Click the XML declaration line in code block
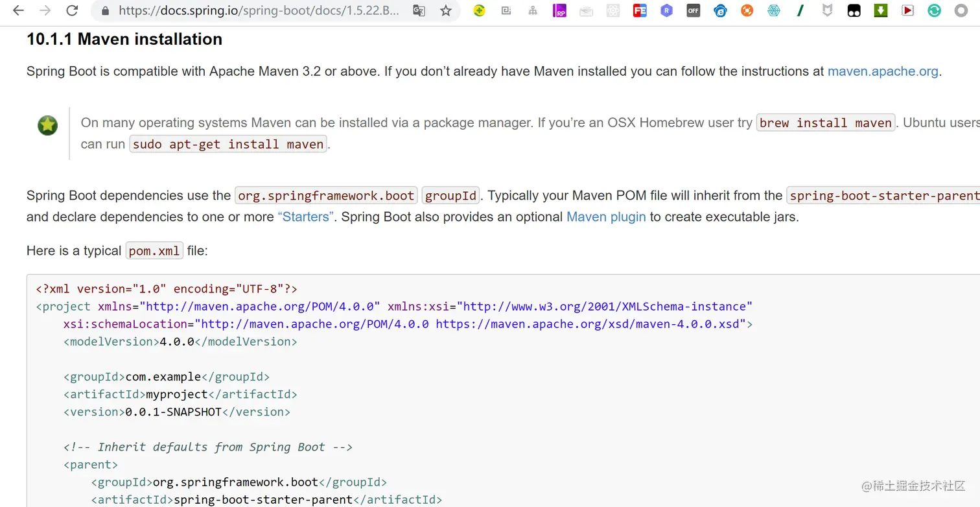The height and width of the screenshot is (507, 980). coord(167,289)
